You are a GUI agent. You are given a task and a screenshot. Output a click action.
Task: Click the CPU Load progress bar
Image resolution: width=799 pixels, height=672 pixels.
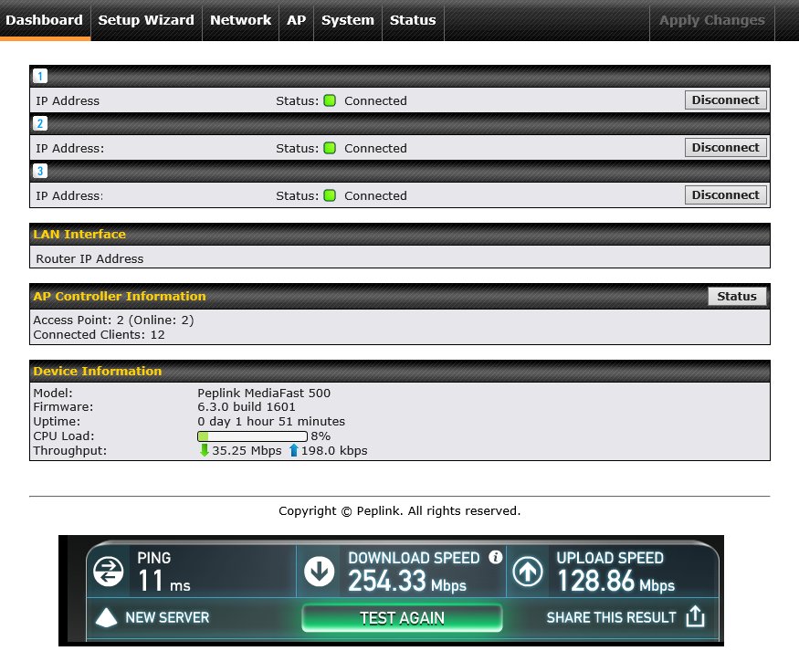point(252,436)
